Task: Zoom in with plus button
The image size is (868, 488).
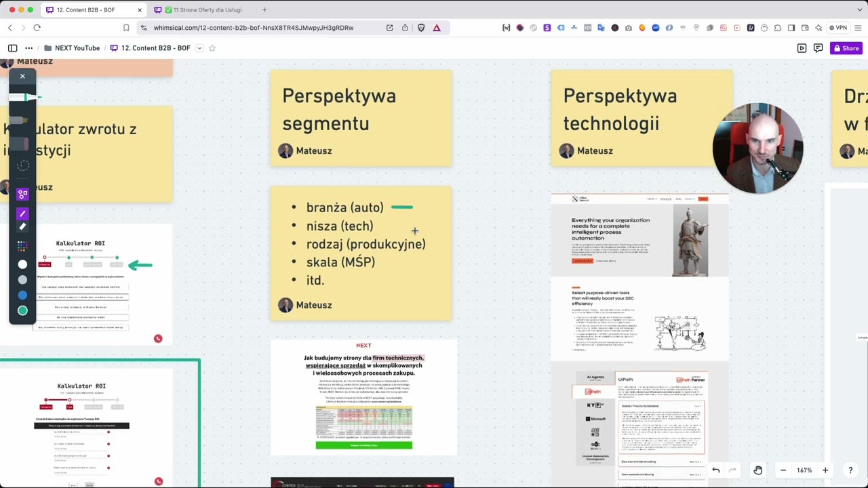Action: click(x=825, y=470)
